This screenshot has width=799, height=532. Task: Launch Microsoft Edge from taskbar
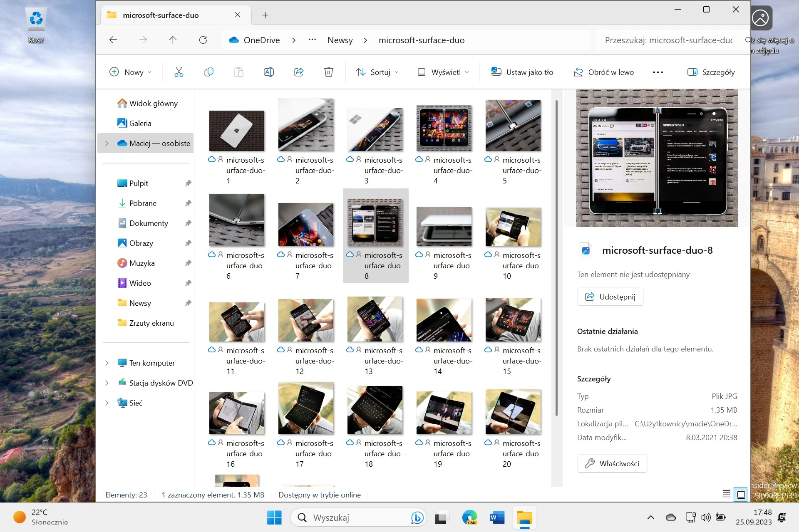[x=469, y=517]
